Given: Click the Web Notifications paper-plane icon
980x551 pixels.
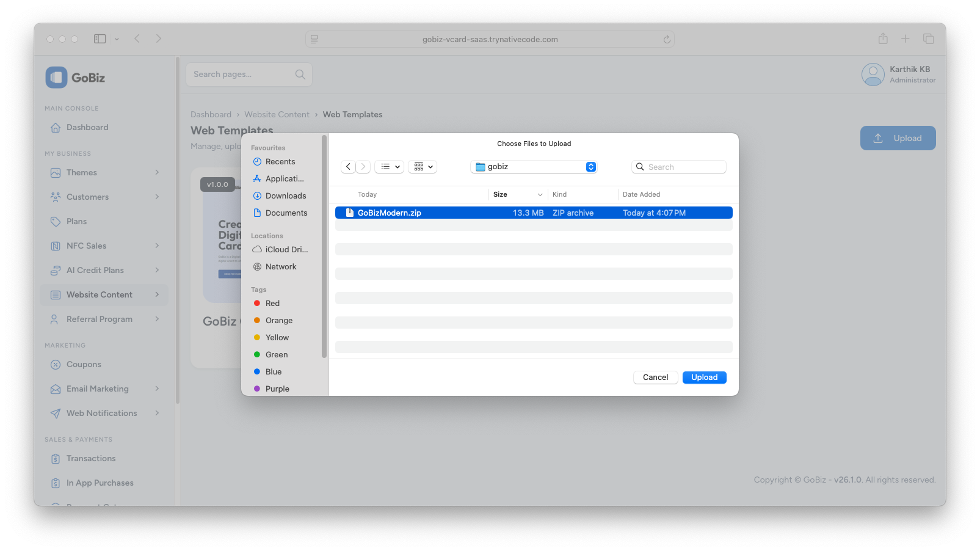Looking at the screenshot, I should [56, 413].
